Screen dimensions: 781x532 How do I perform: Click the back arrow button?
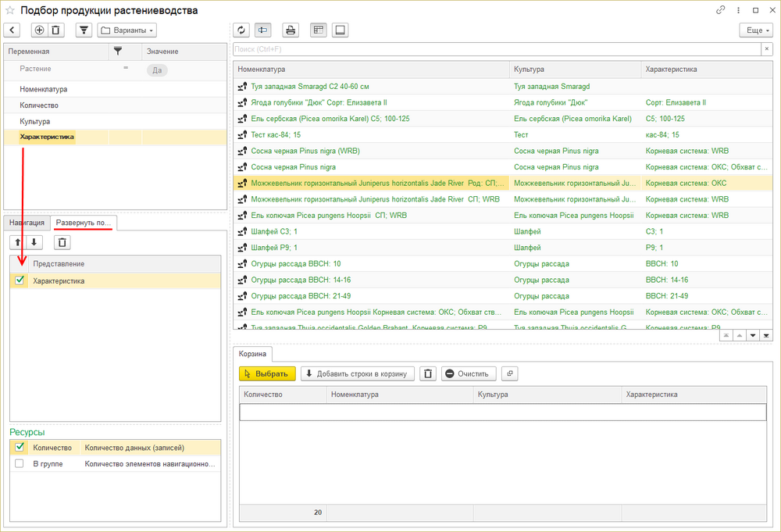12,30
